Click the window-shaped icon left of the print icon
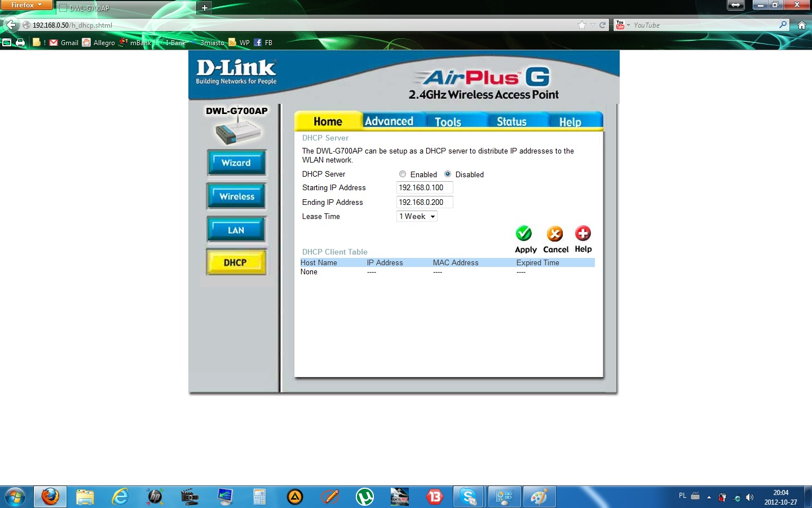Screen dimensions: 812x508 tap(7, 42)
